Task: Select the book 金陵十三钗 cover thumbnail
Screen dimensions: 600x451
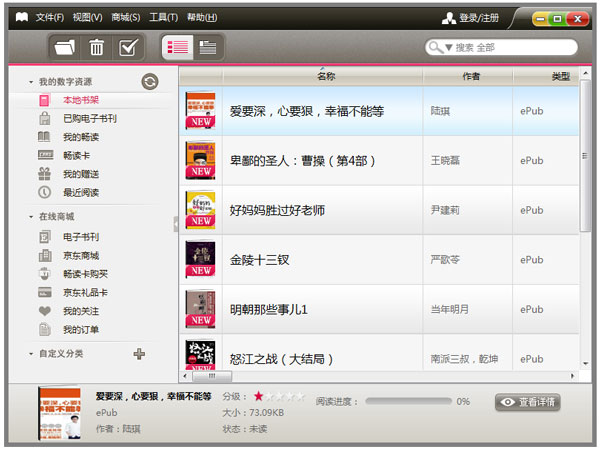Action: point(200,259)
